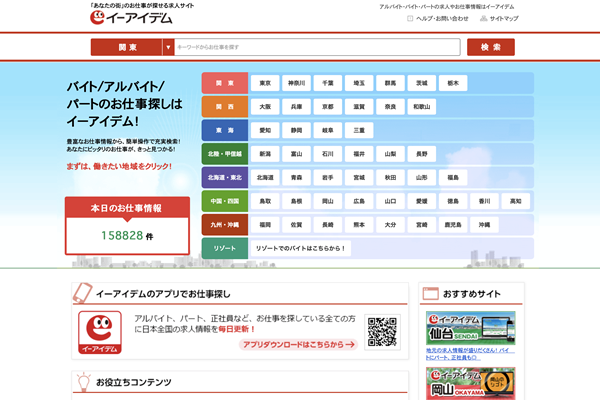Open the ヘルプ・お問い合わせ link
The height and width of the screenshot is (400, 600).
(442, 18)
